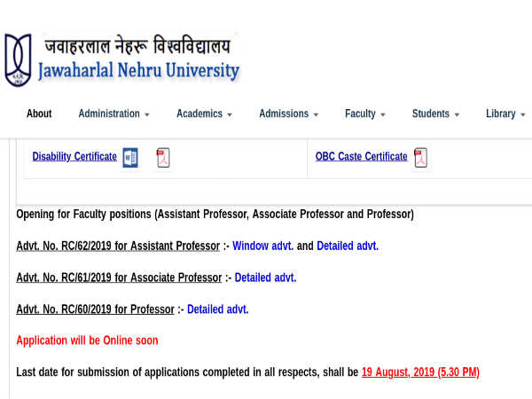Click the JNU university logo emblem
The image size is (532, 399).
(18, 60)
